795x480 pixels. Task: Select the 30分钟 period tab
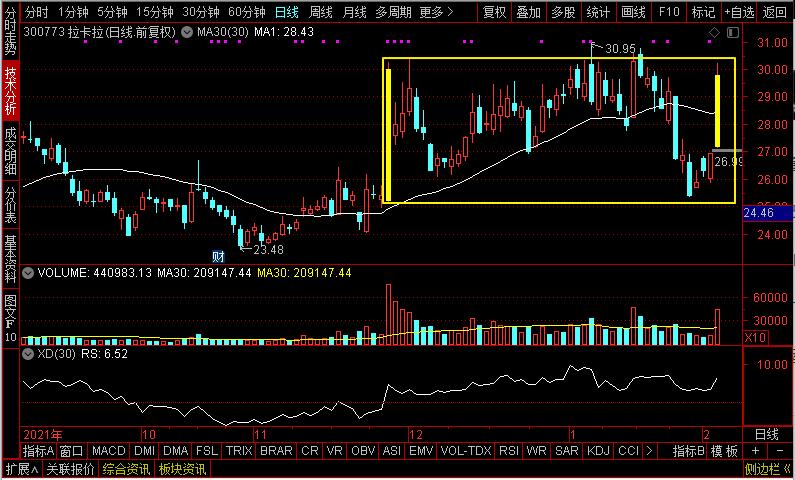(x=201, y=12)
